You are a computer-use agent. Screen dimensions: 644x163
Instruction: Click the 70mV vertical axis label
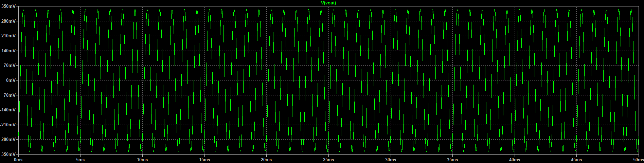pyautogui.click(x=10, y=65)
